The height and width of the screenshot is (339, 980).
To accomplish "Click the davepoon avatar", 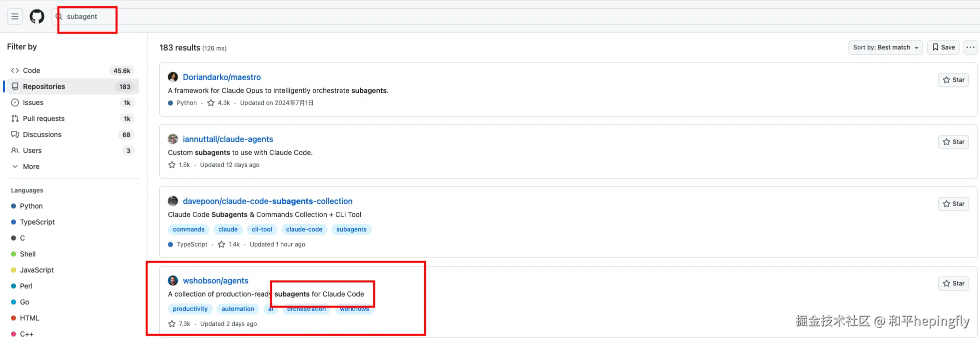I will click(173, 201).
